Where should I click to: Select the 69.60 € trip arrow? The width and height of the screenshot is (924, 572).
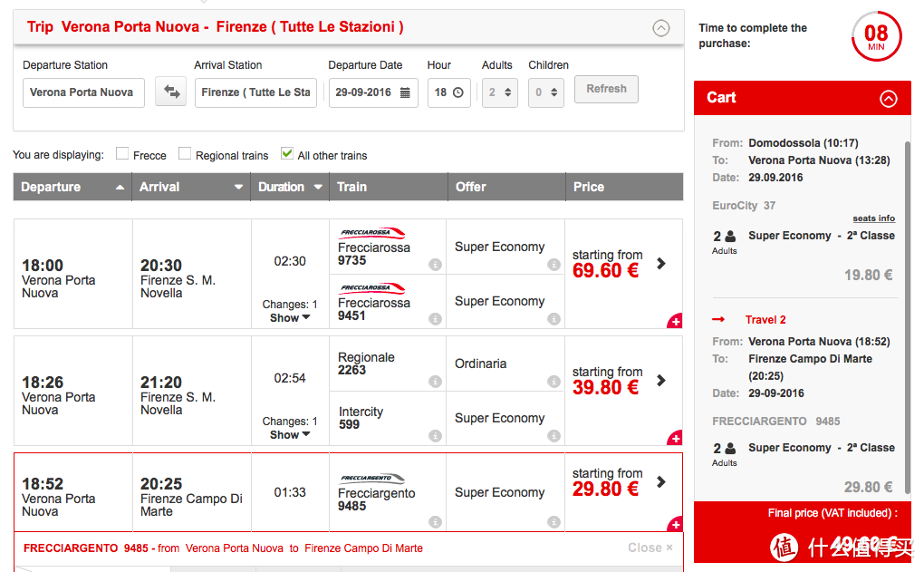pyautogui.click(x=661, y=264)
